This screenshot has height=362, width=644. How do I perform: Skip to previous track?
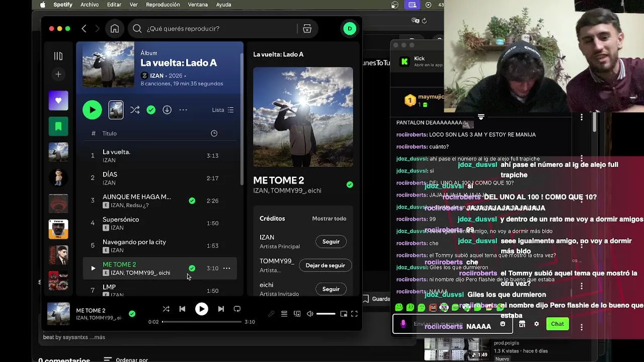pyautogui.click(x=182, y=309)
